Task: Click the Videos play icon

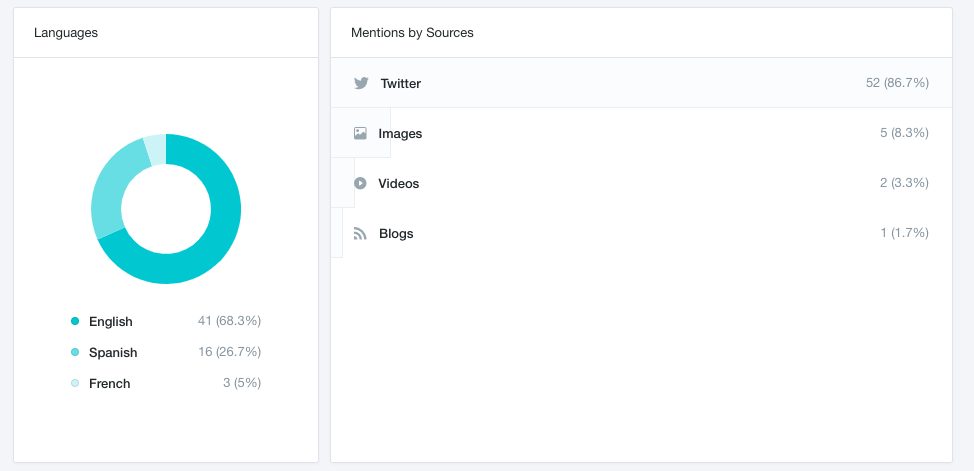Action: [x=360, y=183]
